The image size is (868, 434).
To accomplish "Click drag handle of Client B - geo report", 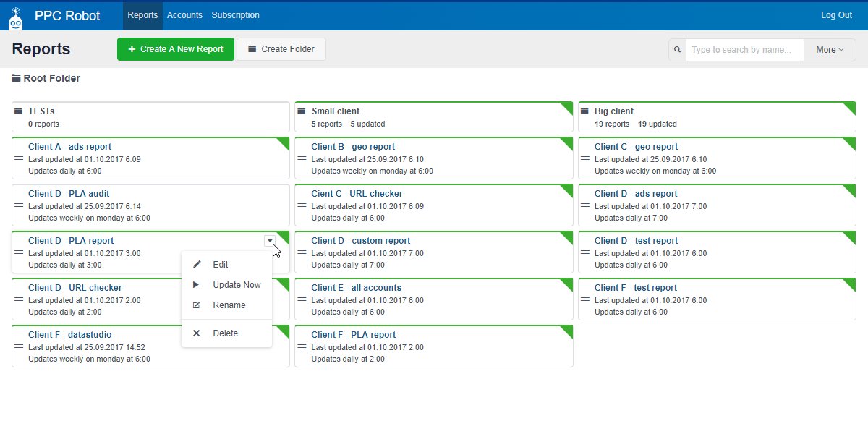I will 302,158.
